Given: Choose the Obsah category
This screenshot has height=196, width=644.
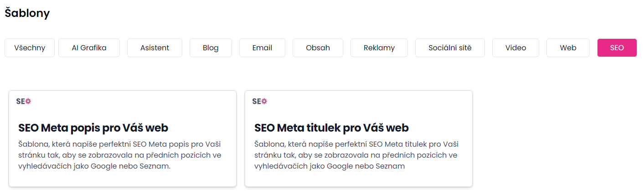Looking at the screenshot, I should [318, 48].
